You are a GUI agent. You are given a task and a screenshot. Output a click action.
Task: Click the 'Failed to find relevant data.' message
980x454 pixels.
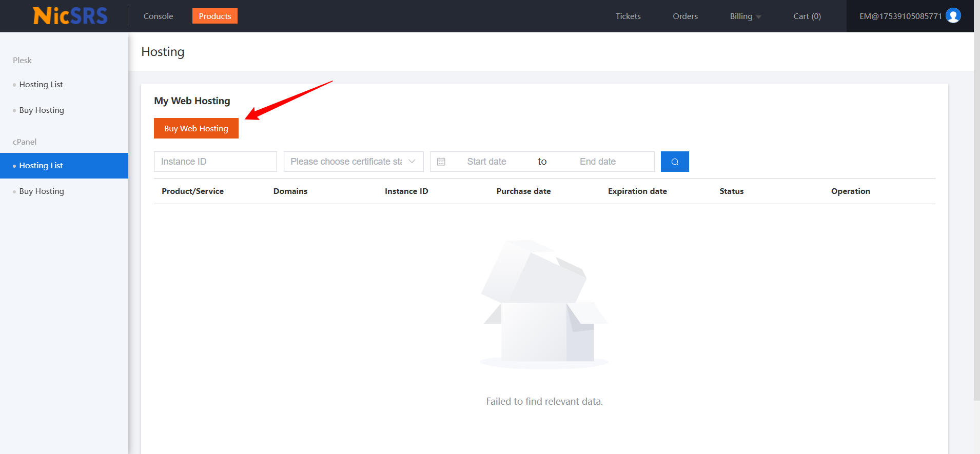point(544,402)
